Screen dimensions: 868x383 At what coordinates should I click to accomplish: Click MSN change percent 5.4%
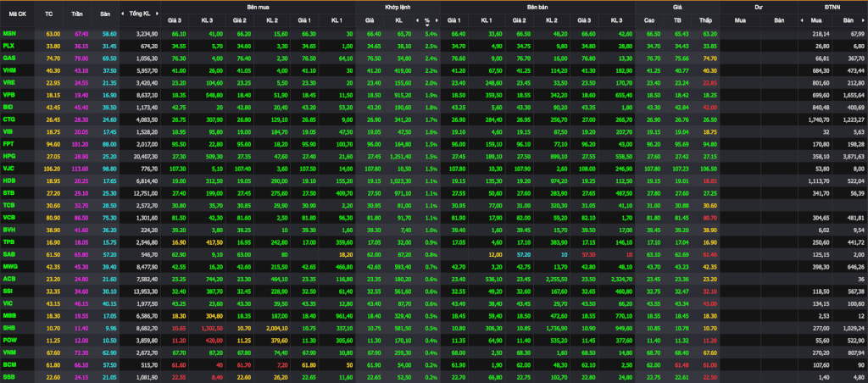[x=431, y=34]
